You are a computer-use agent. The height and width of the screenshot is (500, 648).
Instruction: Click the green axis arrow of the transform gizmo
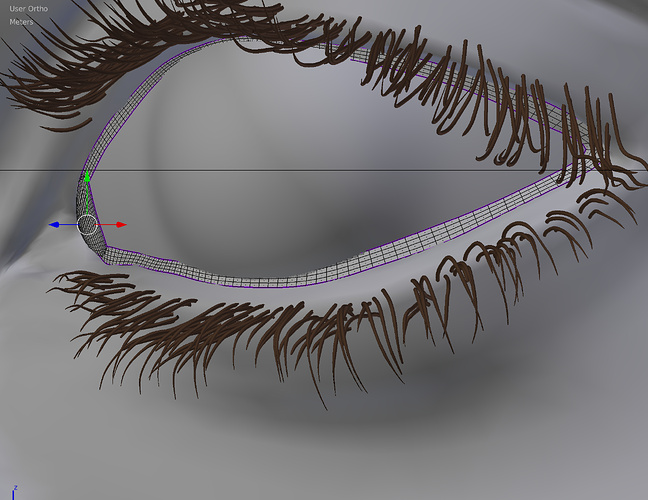point(87,178)
